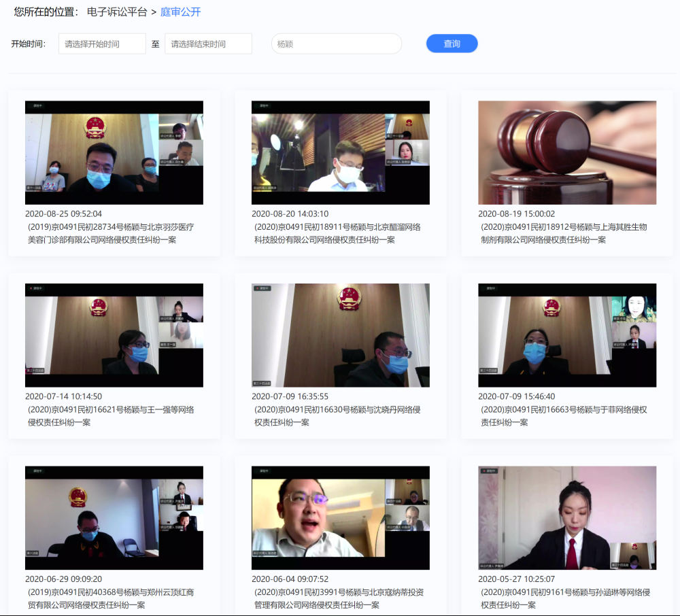Click timestamp 2020-07-09 15:46:40
The height and width of the screenshot is (616, 680).
[517, 396]
